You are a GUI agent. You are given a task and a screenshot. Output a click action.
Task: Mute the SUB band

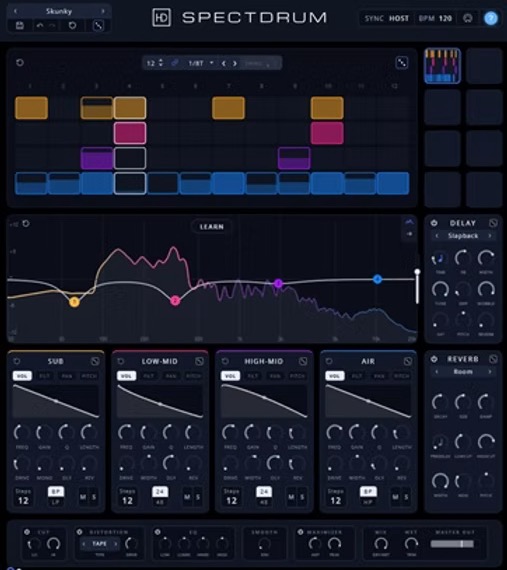(x=83, y=497)
